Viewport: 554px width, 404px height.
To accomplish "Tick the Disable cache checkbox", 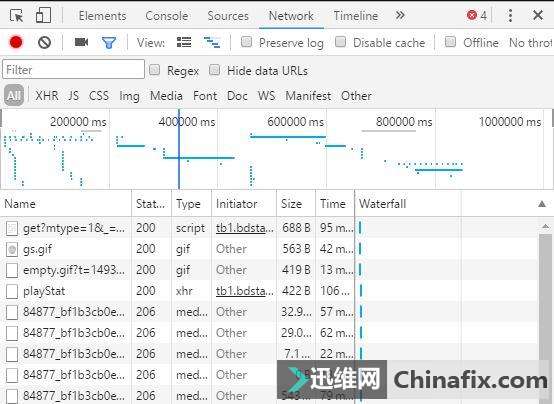I will [x=340, y=42].
